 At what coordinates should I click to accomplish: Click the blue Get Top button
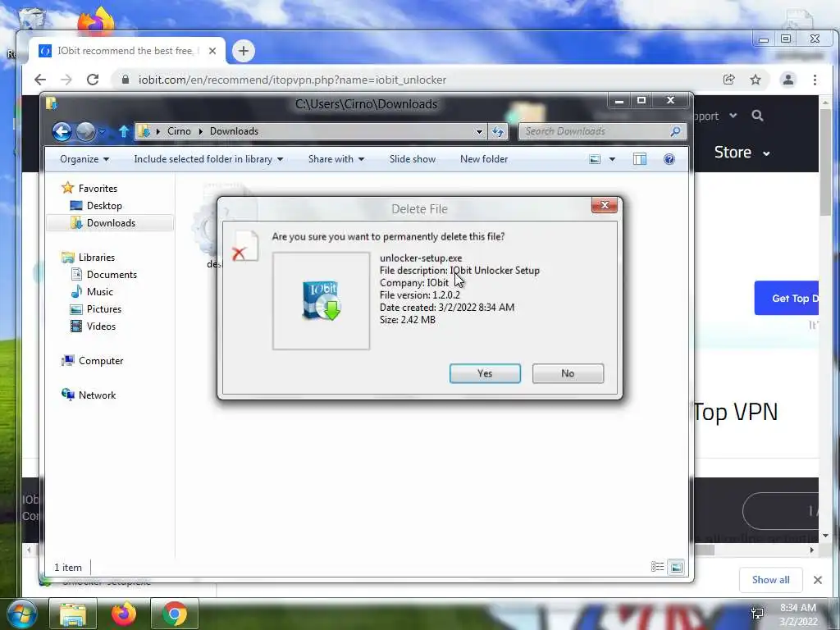tap(787, 298)
